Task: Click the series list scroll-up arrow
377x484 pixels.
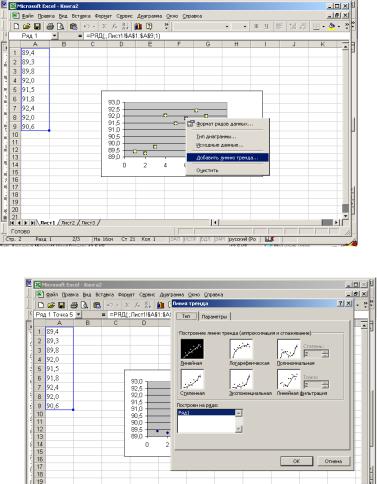Action: pos(239,413)
